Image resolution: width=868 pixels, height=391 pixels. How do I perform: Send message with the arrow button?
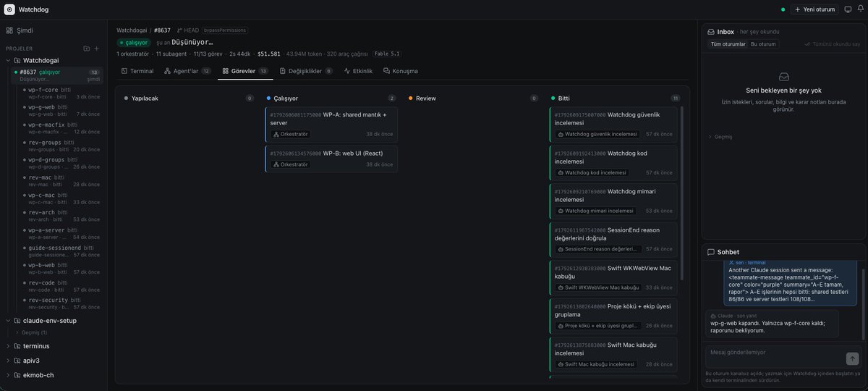point(852,358)
